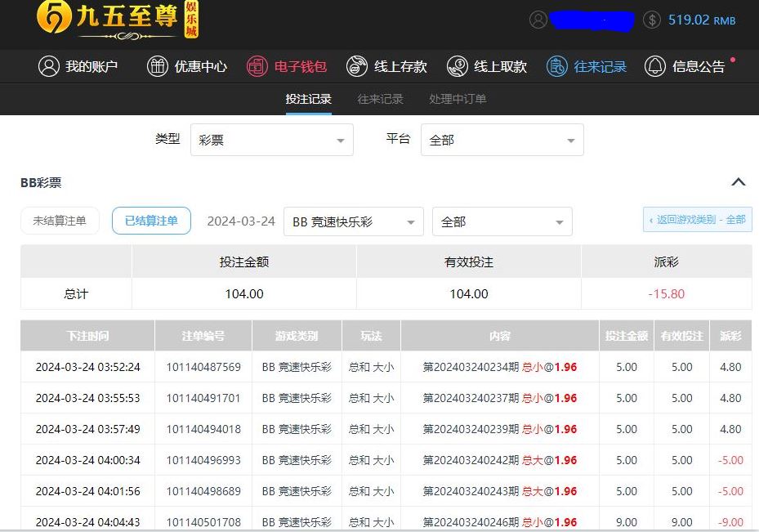The width and height of the screenshot is (759, 532).
Task: Click the 信息公告 bell icon
Action: tap(655, 66)
